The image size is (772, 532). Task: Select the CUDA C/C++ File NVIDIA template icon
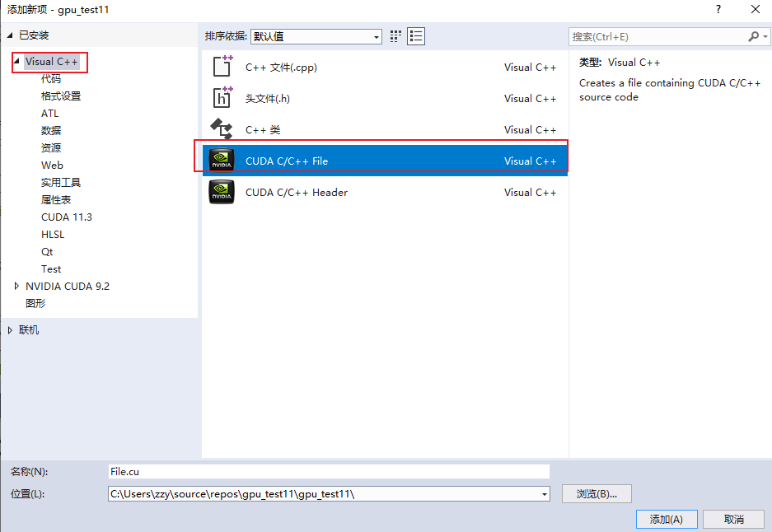click(x=221, y=160)
